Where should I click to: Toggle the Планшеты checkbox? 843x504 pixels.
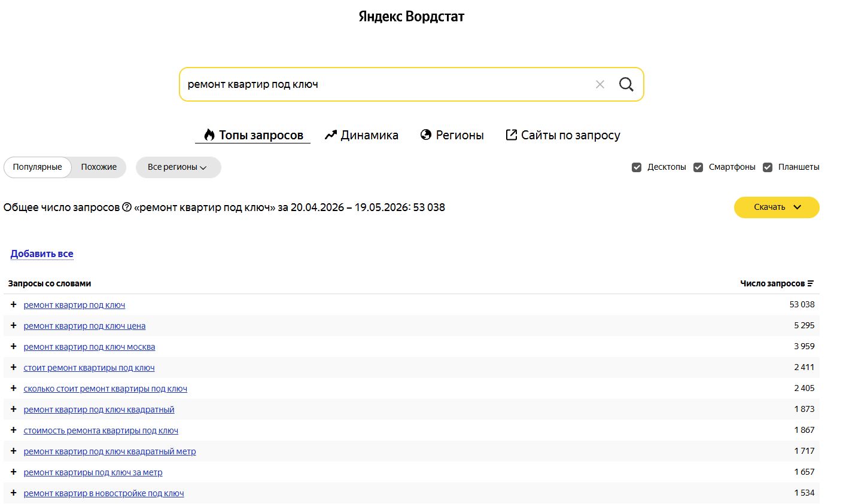pos(768,167)
